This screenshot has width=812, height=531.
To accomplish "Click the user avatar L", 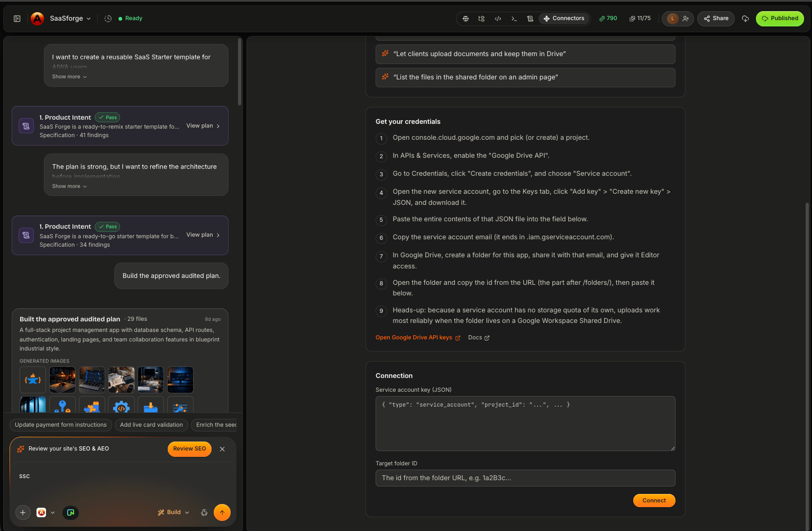I will [672, 19].
